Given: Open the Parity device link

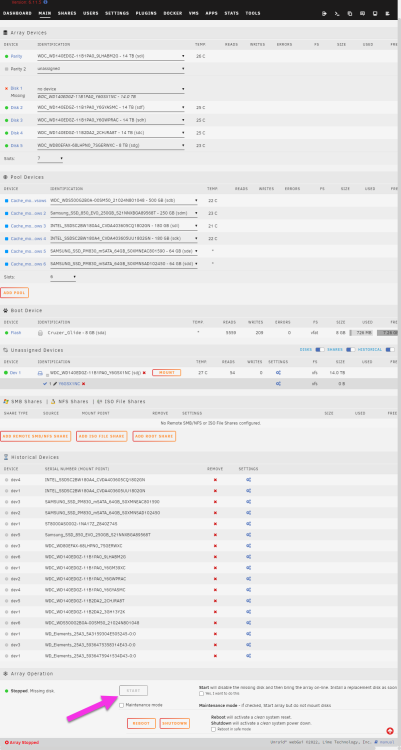Looking at the screenshot, I should pyautogui.click(x=17, y=56).
